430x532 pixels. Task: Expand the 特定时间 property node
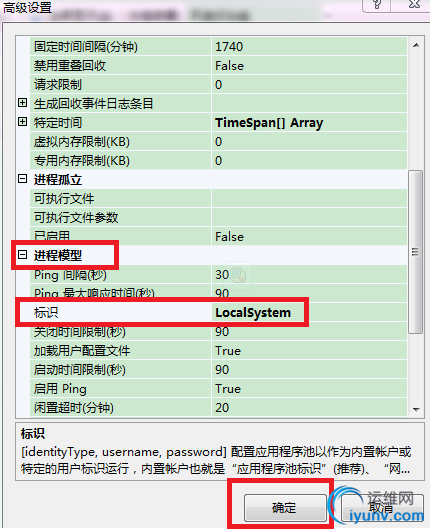click(22, 121)
